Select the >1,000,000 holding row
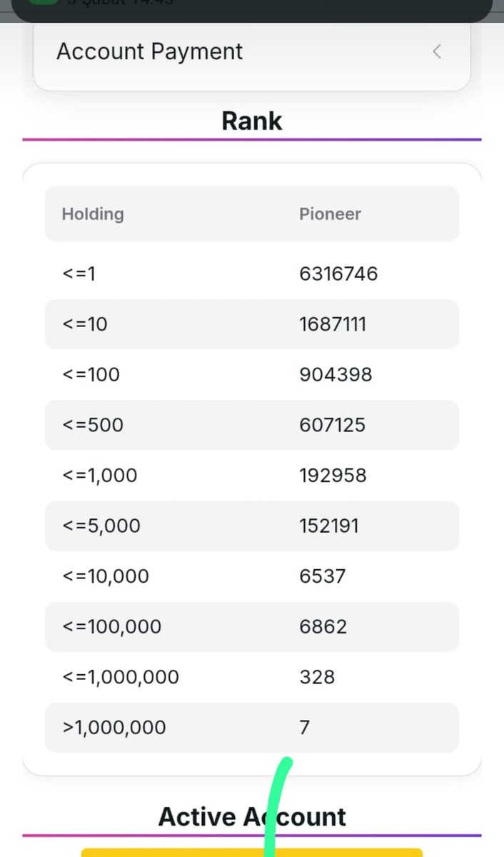Image resolution: width=504 pixels, height=857 pixels. point(252,727)
